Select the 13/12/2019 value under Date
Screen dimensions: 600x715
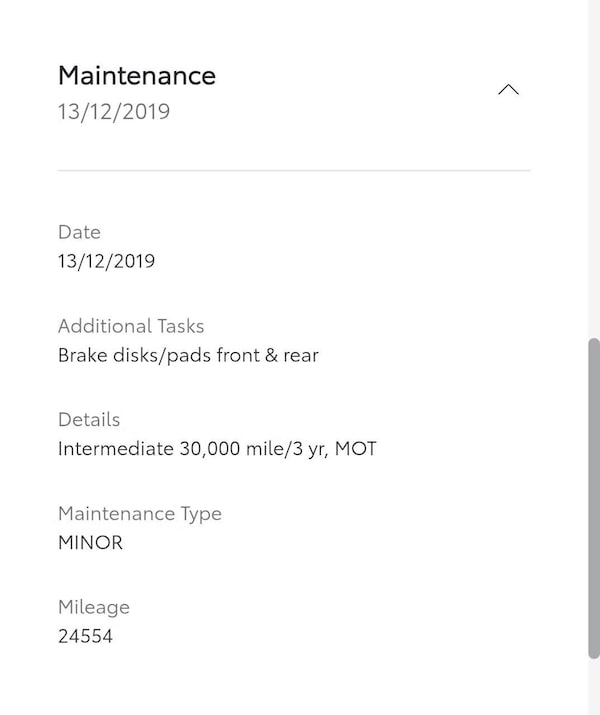click(x=106, y=262)
